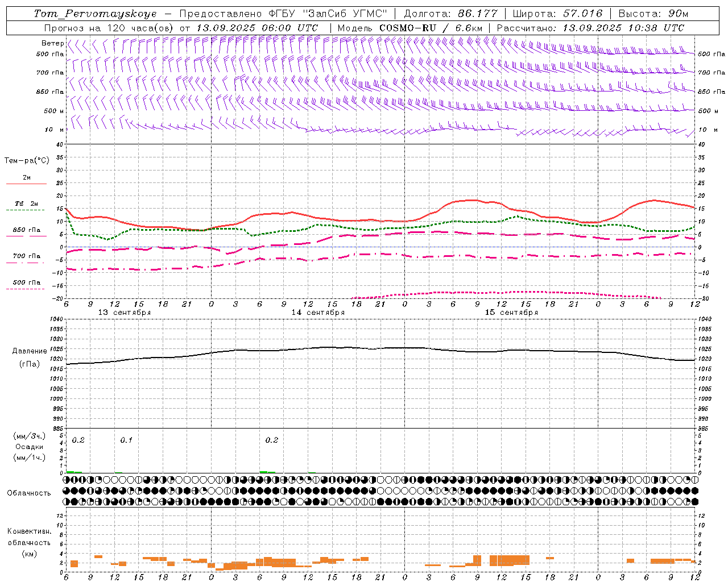This screenshot has height=582, width=728.
Task: Click the 700 гПа temperature legend entry
Action: (x=26, y=256)
